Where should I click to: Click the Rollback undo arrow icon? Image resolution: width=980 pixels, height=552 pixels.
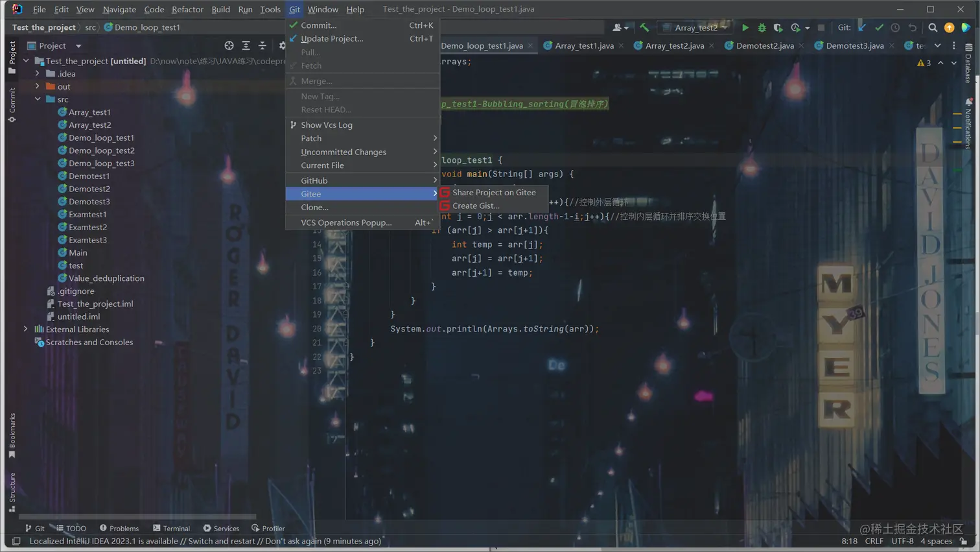click(x=913, y=28)
